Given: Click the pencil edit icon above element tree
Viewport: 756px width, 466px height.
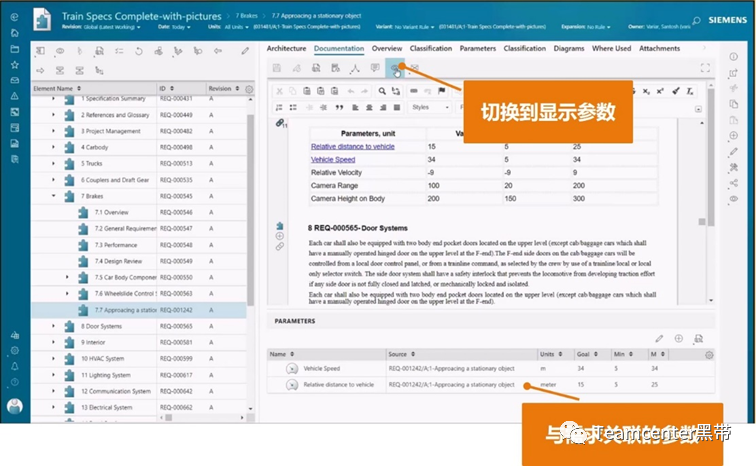Looking at the screenshot, I should (x=245, y=51).
